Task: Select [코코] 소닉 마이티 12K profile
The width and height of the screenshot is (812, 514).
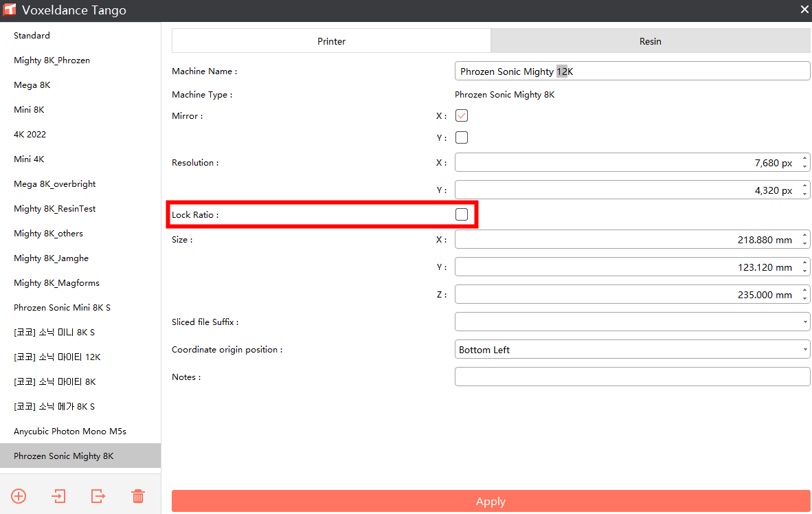Action: click(x=80, y=357)
